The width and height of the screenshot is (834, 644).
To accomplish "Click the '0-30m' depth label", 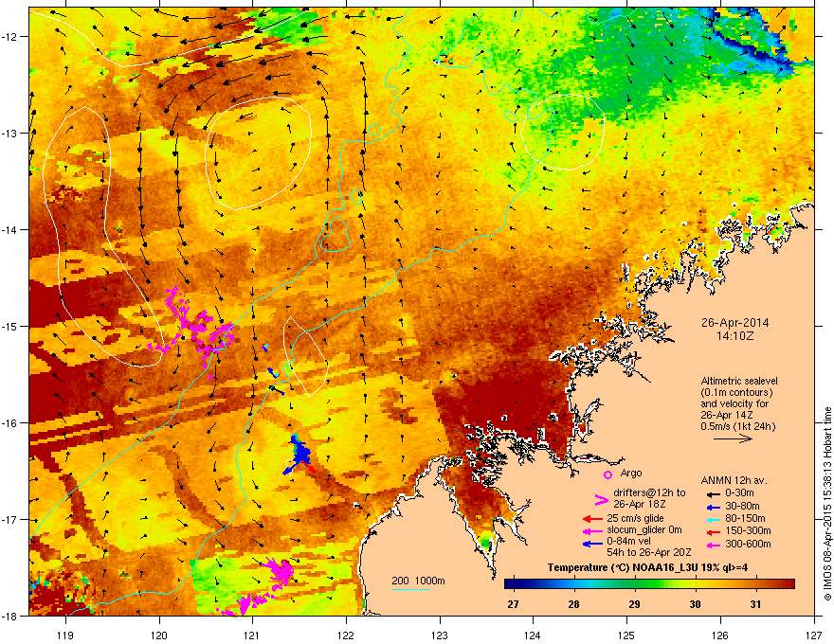I will point(739,493).
